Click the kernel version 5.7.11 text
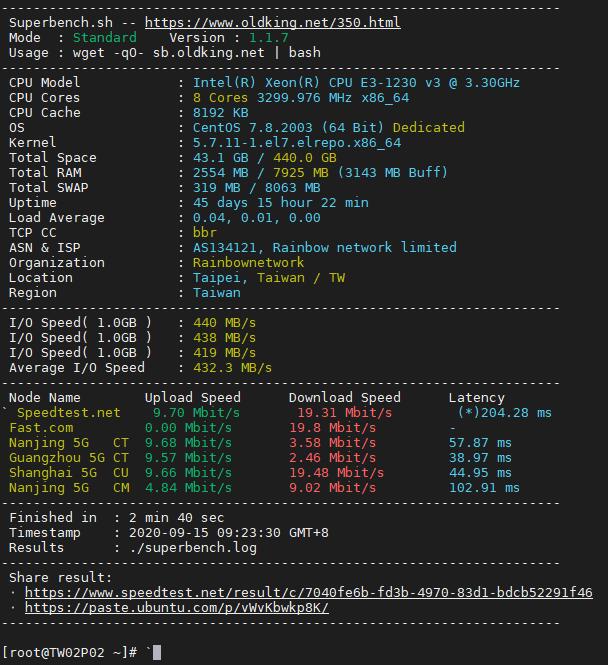 coord(296,142)
